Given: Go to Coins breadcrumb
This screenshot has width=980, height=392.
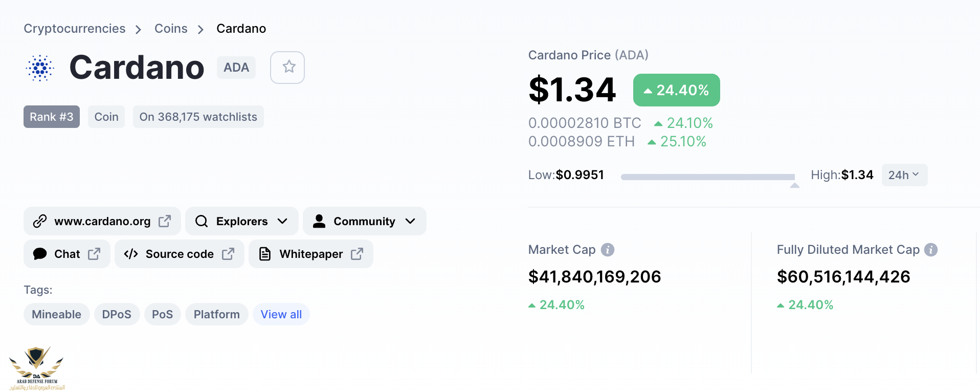Looking at the screenshot, I should [x=171, y=29].
